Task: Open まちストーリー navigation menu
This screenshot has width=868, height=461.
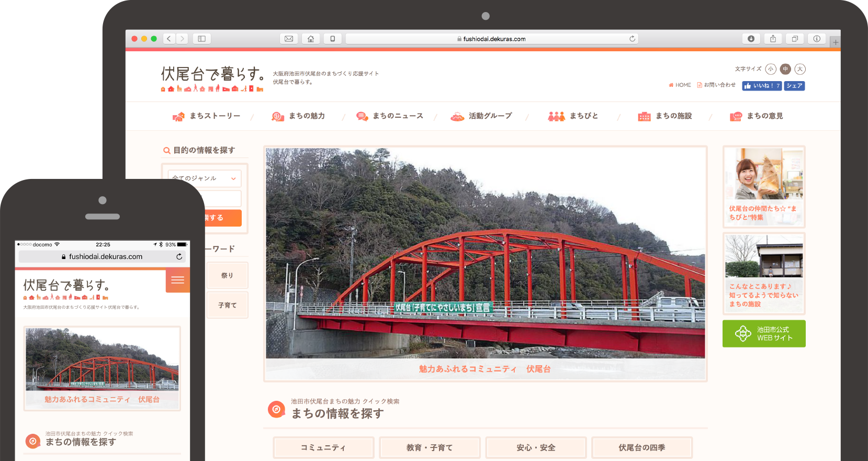Action: click(207, 116)
